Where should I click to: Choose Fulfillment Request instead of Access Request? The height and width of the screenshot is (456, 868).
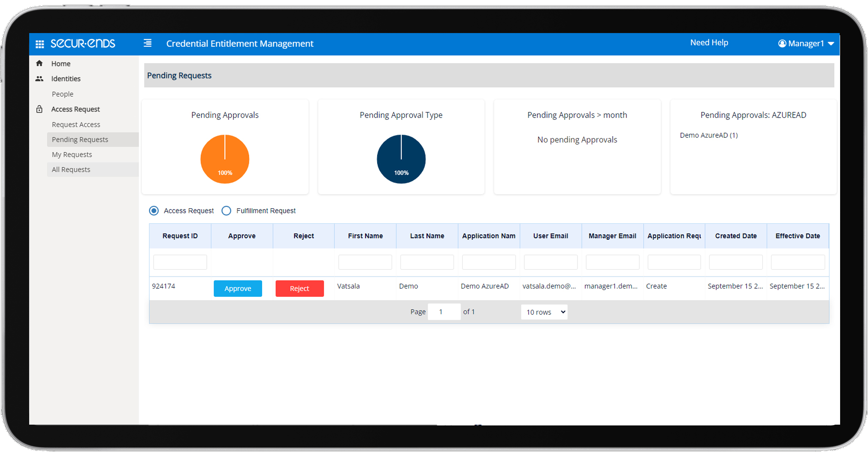pyautogui.click(x=226, y=210)
